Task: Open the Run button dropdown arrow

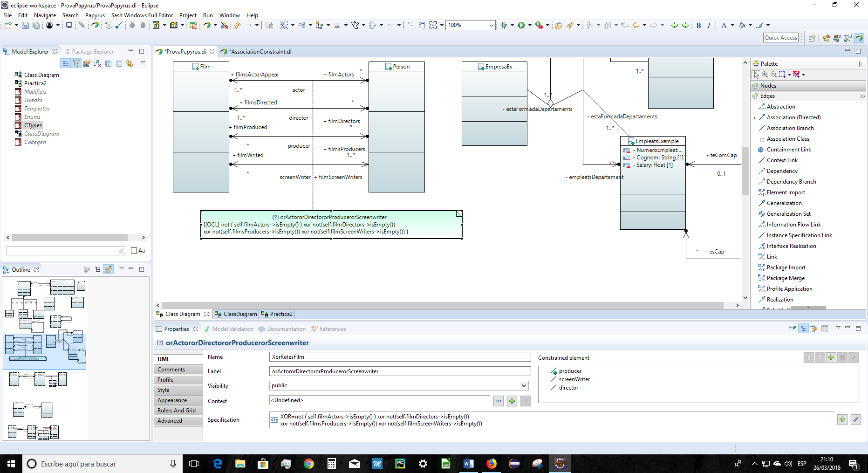Action: point(529,25)
